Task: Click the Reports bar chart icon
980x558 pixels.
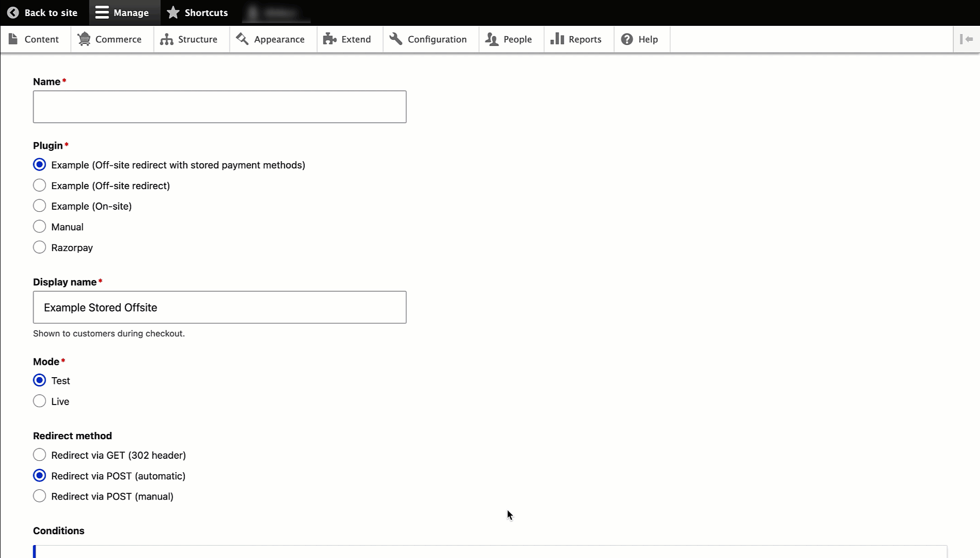Action: click(557, 39)
